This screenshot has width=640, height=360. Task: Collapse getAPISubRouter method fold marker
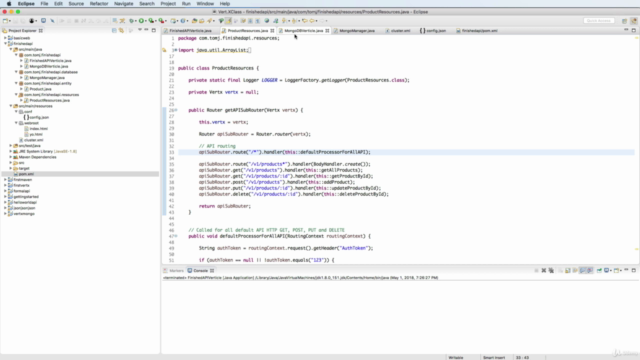coord(176,110)
